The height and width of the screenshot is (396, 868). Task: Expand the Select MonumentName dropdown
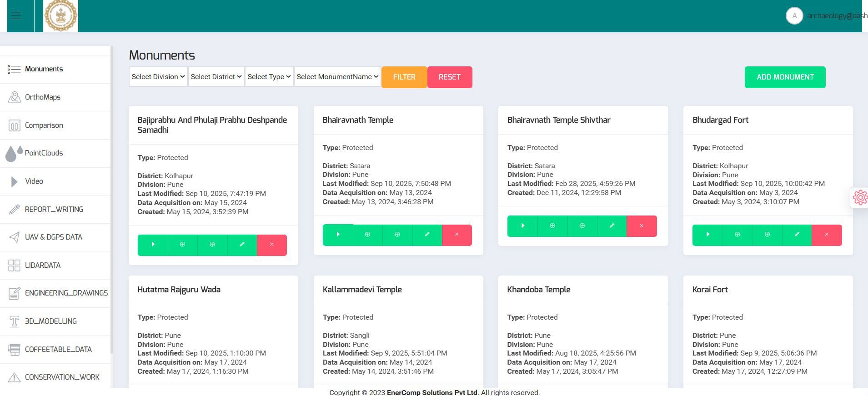point(337,77)
